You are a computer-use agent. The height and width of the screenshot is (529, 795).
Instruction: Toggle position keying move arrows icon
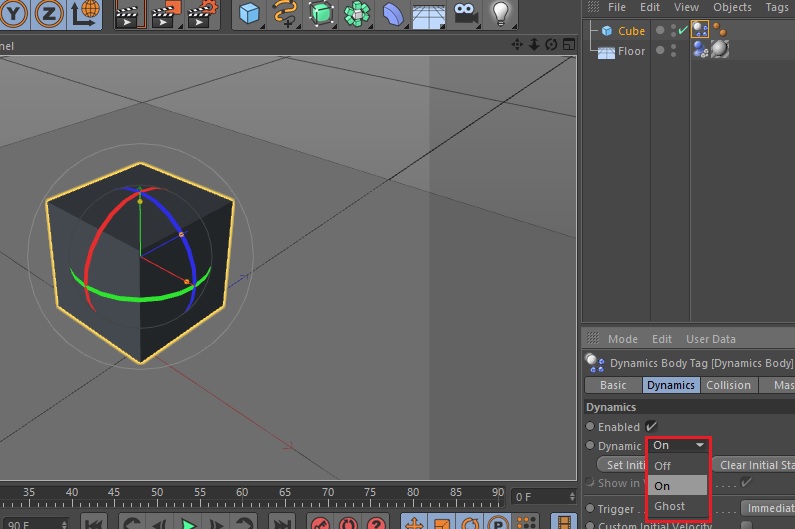(414, 523)
